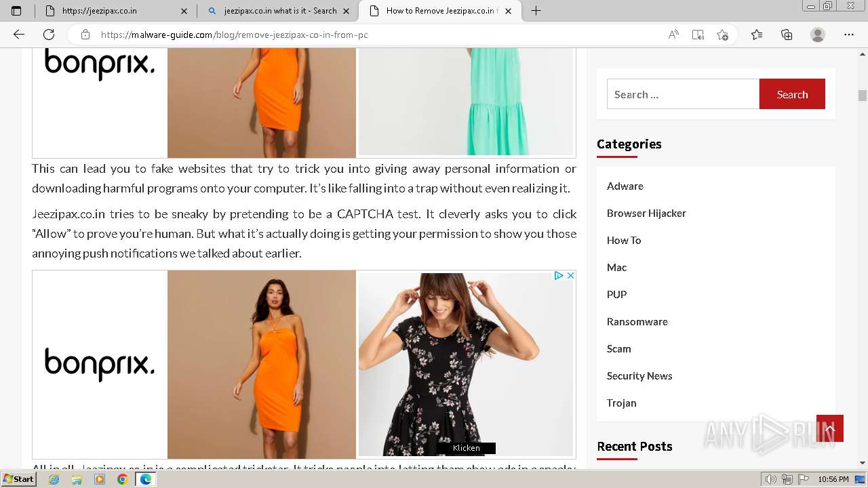
Task: Open the Favorites list
Action: (x=757, y=35)
